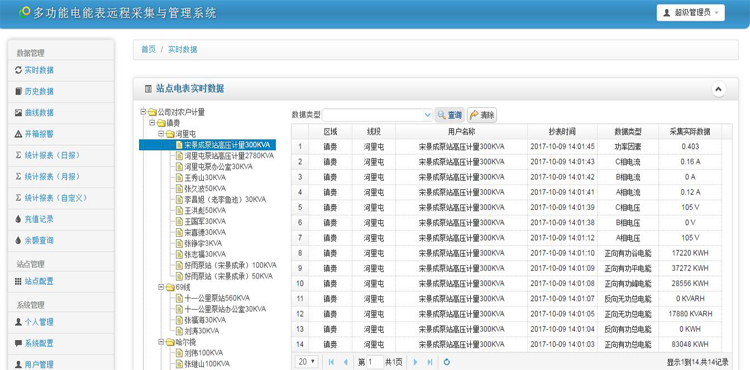The height and width of the screenshot is (370, 750).
Task: Open the 数据类型 dropdown
Action: coord(377,115)
